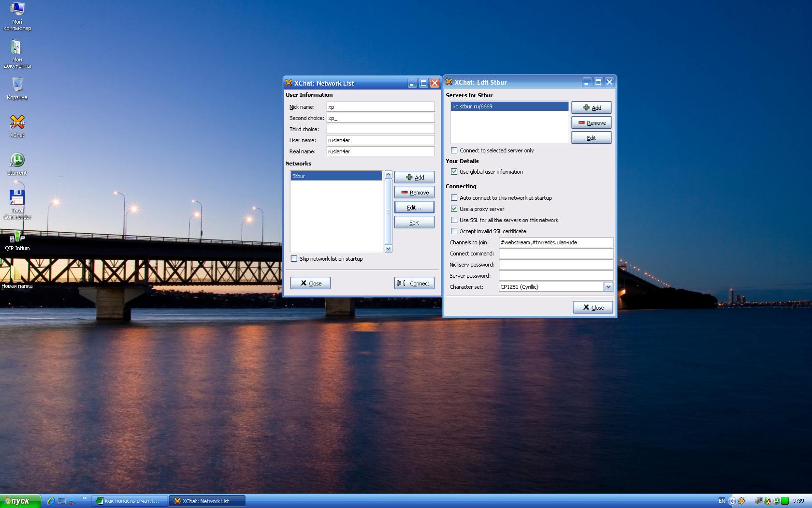Viewport: 812px width, 508px height.
Task: Expand hidden icons in the system tray
Action: (732, 501)
